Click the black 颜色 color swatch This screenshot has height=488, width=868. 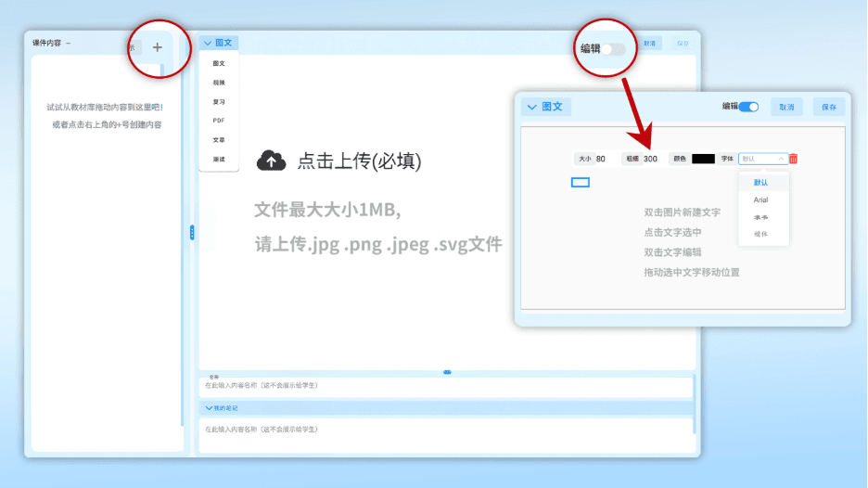(x=703, y=159)
